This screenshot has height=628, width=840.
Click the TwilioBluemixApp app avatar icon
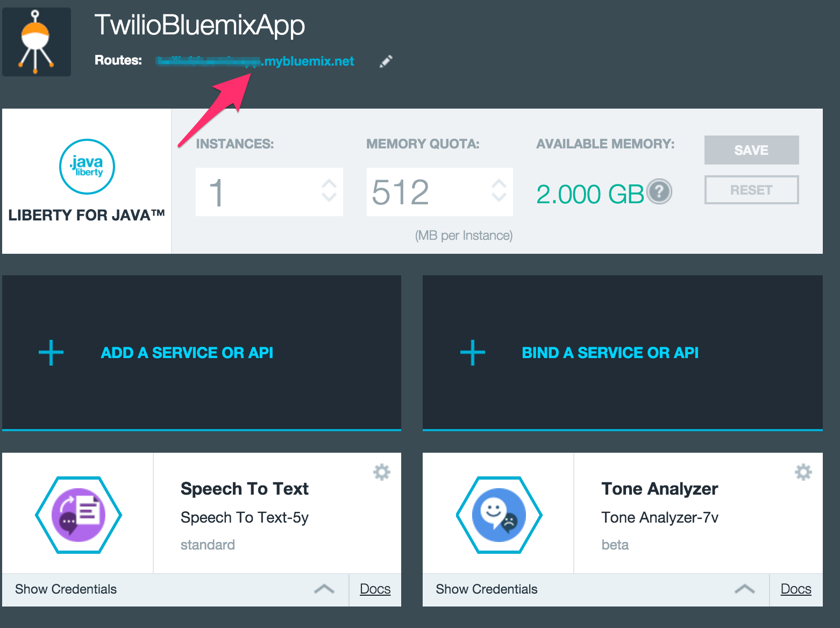37,42
